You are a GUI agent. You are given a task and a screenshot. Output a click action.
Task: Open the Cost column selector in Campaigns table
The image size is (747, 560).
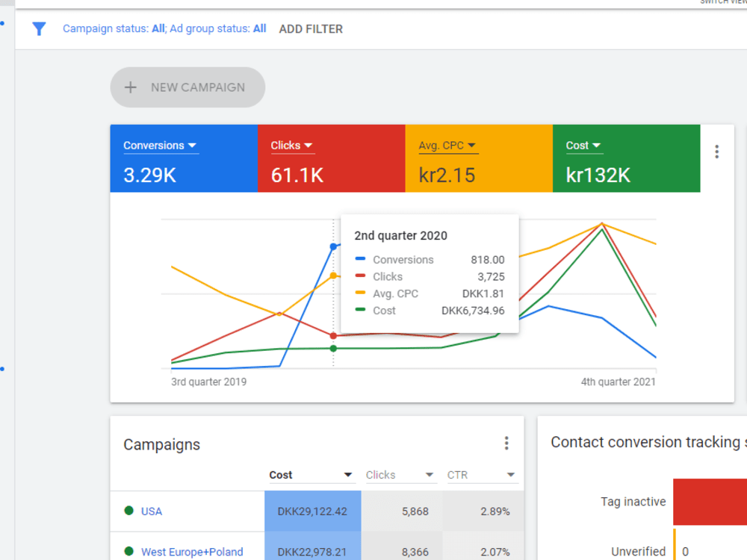[346, 474]
